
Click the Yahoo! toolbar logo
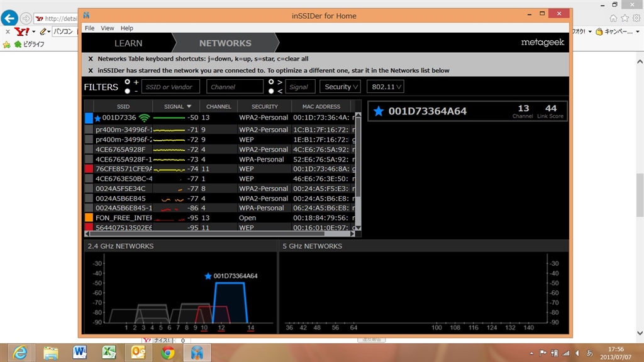22,31
